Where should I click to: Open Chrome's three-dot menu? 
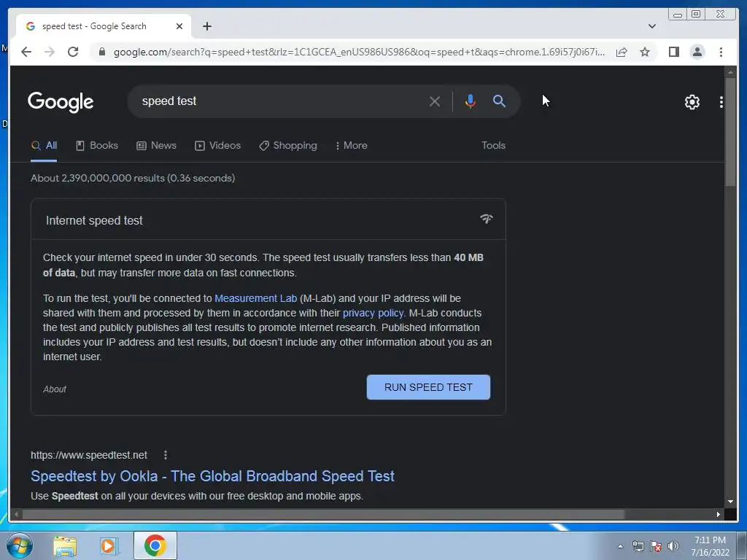[721, 52]
